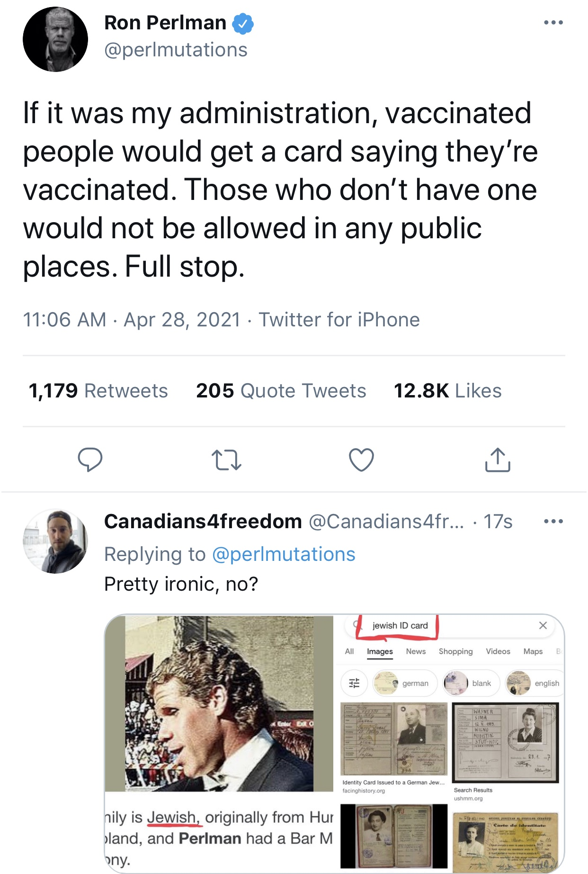Tap Canadians4freedom's avatar photo
588x874 pixels.
[x=55, y=541]
